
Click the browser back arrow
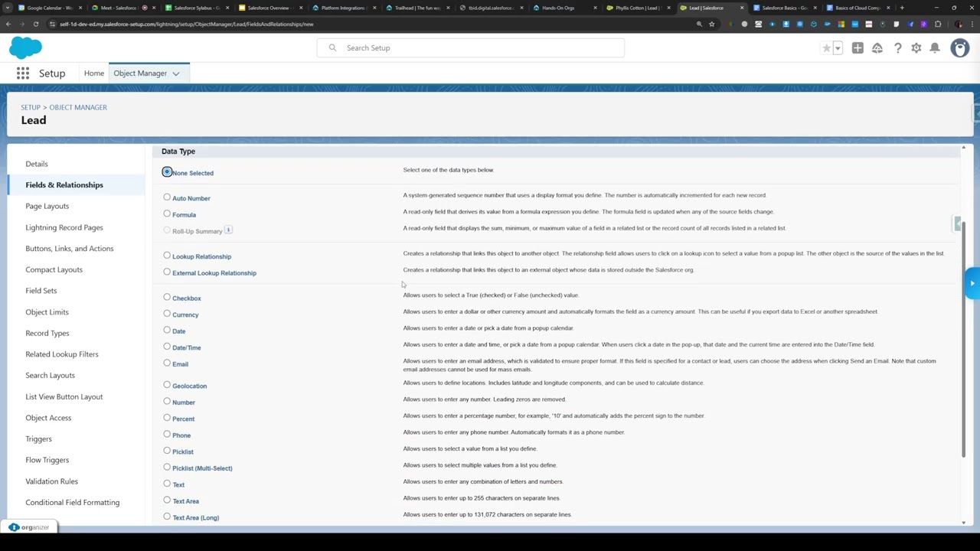(x=8, y=24)
